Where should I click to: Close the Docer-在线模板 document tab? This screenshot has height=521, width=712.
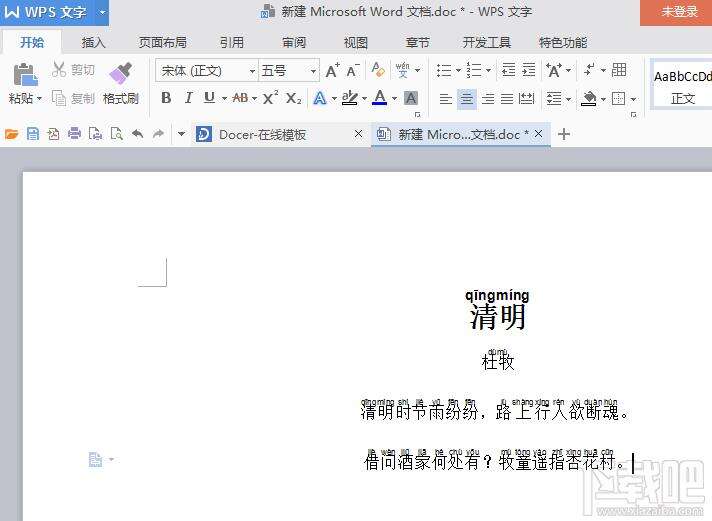click(x=358, y=134)
